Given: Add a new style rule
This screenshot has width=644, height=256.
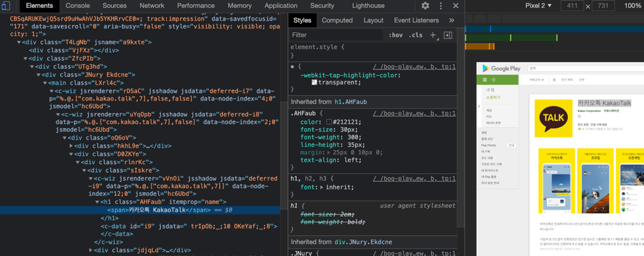Looking at the screenshot, I should 432,35.
